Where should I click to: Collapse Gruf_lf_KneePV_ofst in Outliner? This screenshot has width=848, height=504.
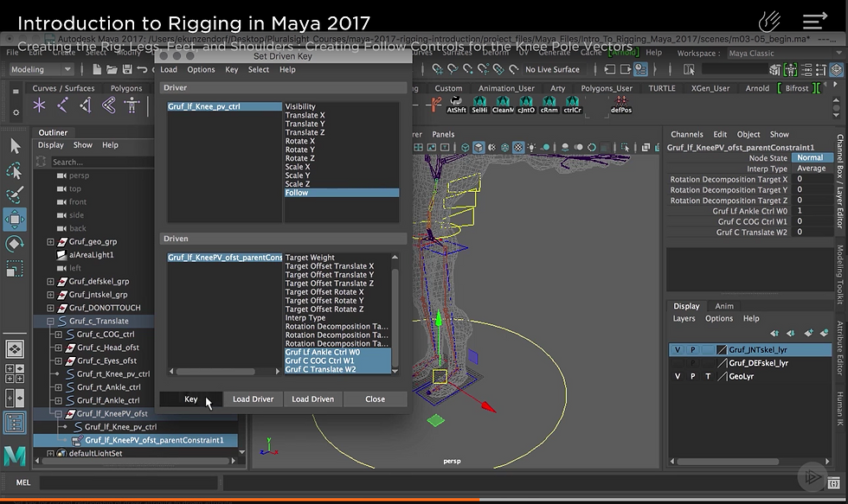(59, 414)
